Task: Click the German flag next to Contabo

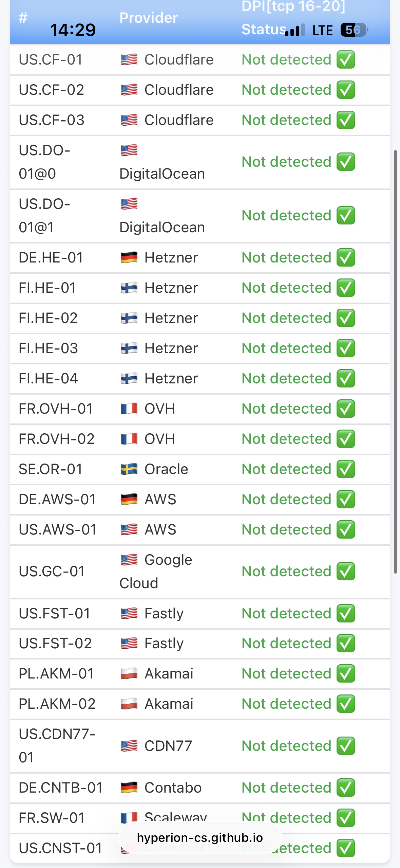Action: [129, 788]
